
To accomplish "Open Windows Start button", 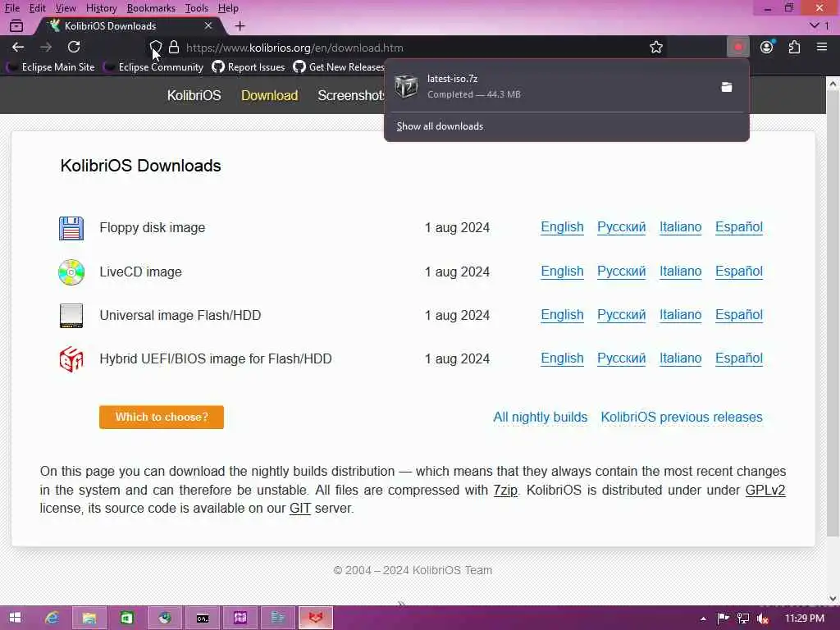I will click(x=15, y=619).
